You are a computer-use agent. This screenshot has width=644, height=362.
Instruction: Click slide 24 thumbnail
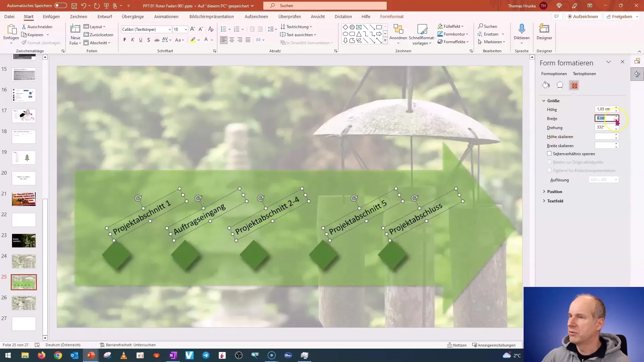coord(23,261)
